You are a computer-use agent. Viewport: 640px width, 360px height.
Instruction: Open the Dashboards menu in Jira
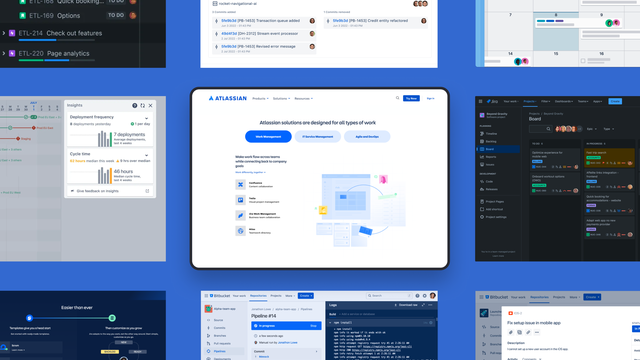(x=564, y=101)
